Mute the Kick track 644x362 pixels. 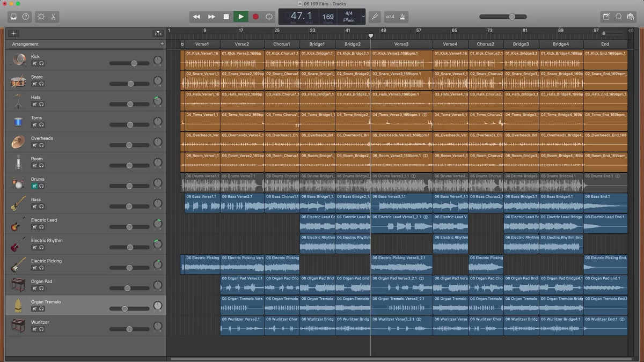pos(34,63)
